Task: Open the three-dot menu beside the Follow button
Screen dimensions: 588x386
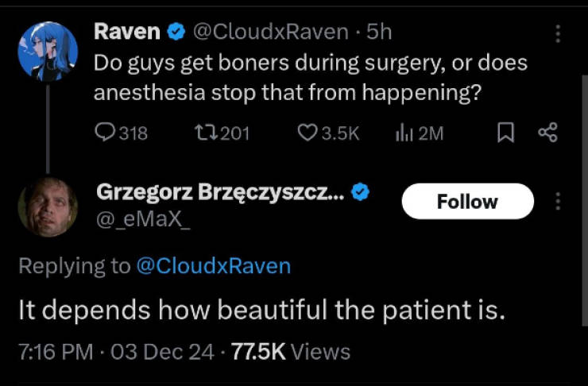Action: [557, 202]
